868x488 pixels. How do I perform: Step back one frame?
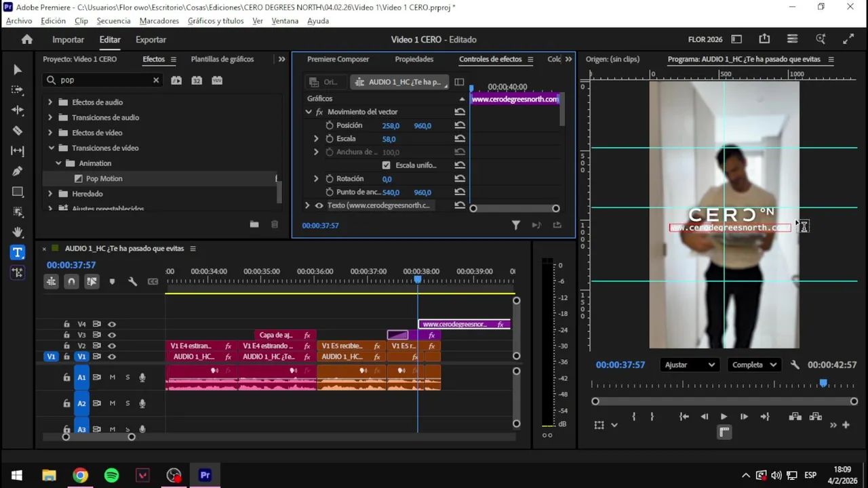click(x=705, y=417)
